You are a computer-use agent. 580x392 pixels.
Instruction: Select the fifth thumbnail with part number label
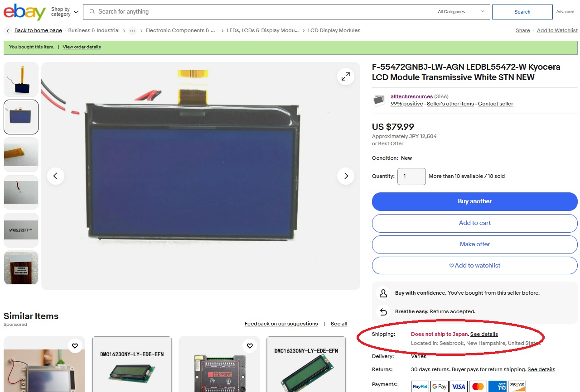click(x=21, y=230)
